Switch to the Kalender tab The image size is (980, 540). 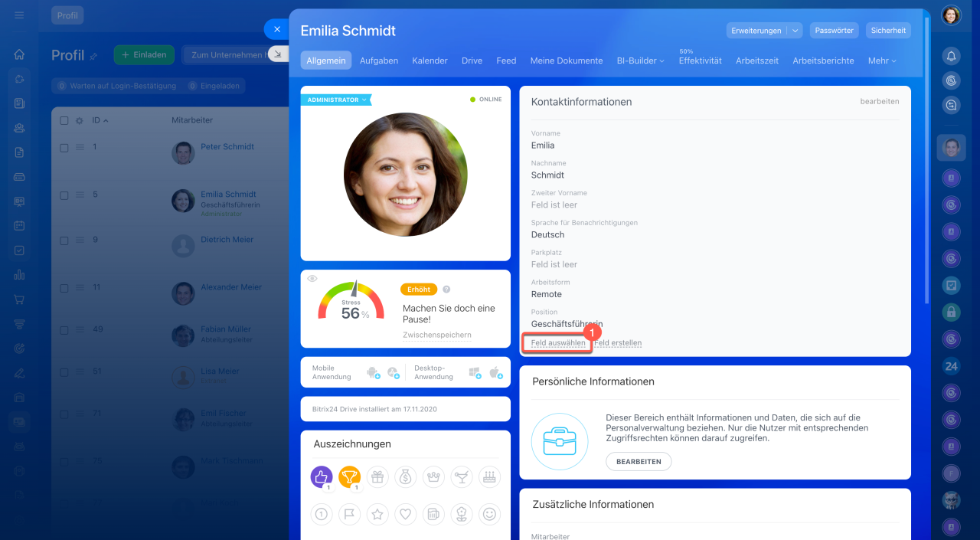[x=430, y=61]
